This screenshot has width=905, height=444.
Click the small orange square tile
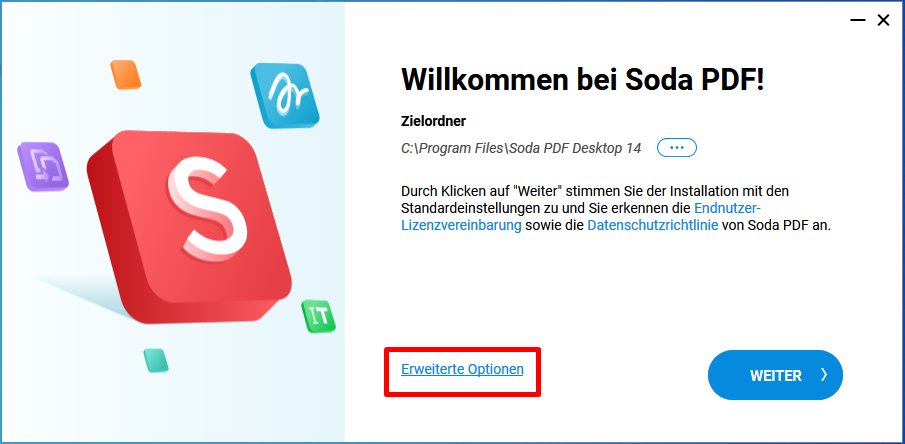point(126,74)
